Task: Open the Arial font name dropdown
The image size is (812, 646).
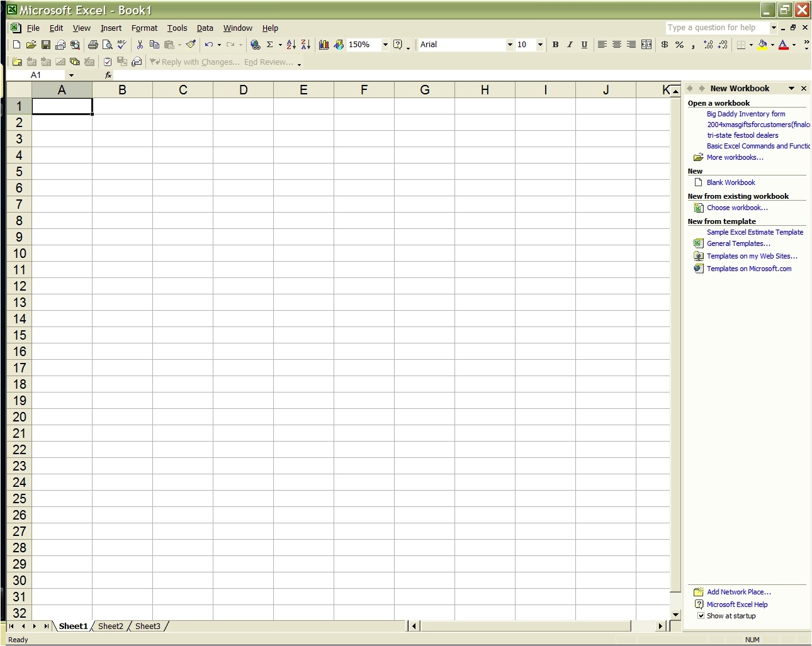Action: point(510,45)
